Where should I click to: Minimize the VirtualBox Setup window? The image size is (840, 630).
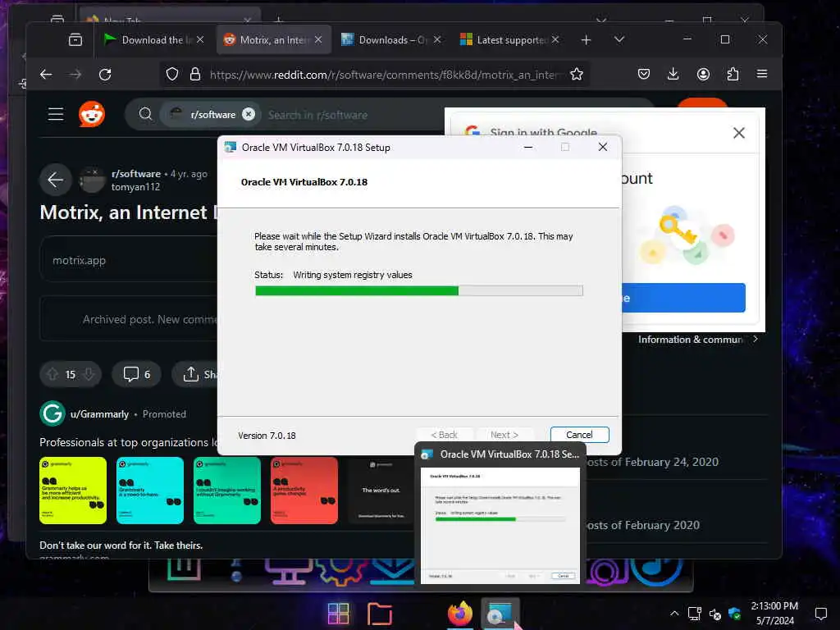tap(528, 147)
